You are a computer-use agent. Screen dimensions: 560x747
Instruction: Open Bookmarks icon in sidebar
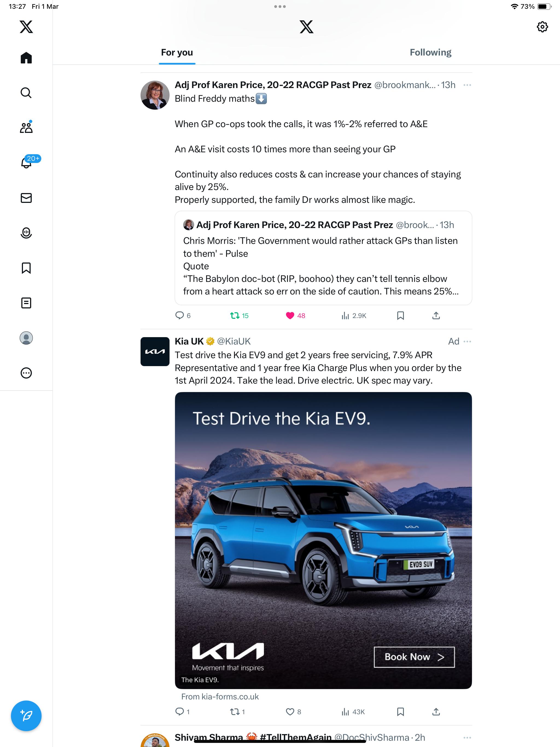click(x=26, y=268)
